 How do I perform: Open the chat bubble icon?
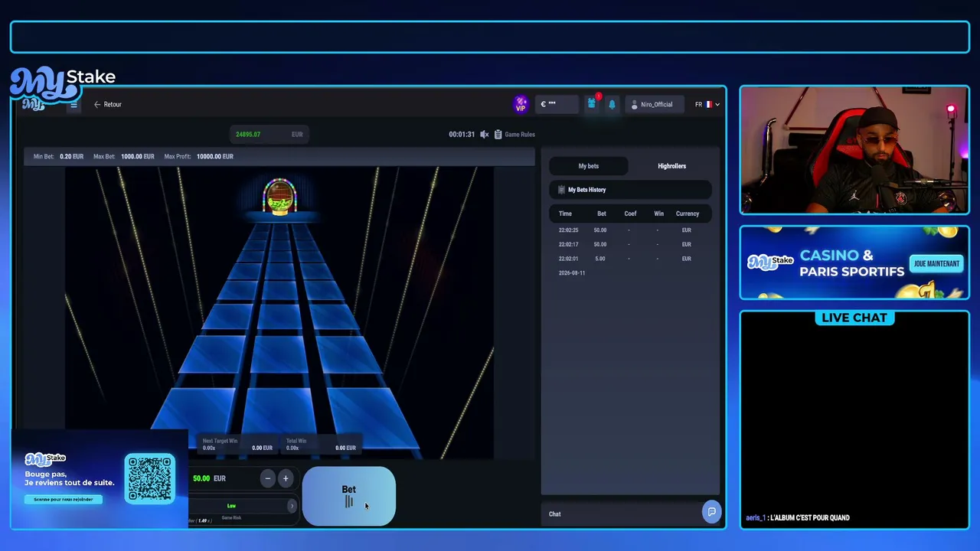point(711,512)
